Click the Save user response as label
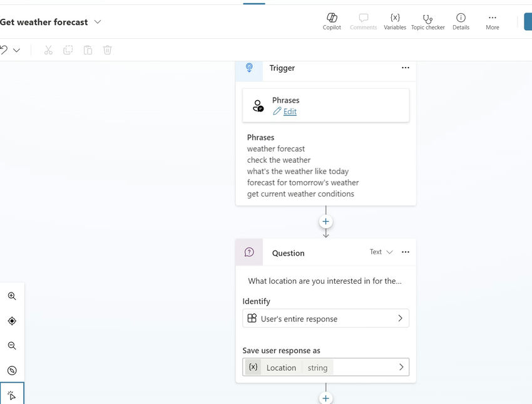 [281, 350]
